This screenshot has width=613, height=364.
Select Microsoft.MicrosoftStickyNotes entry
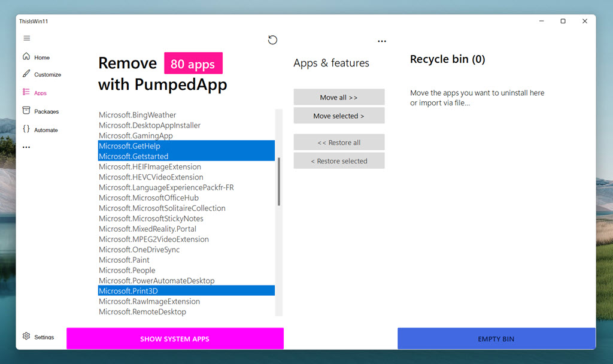click(x=186, y=218)
